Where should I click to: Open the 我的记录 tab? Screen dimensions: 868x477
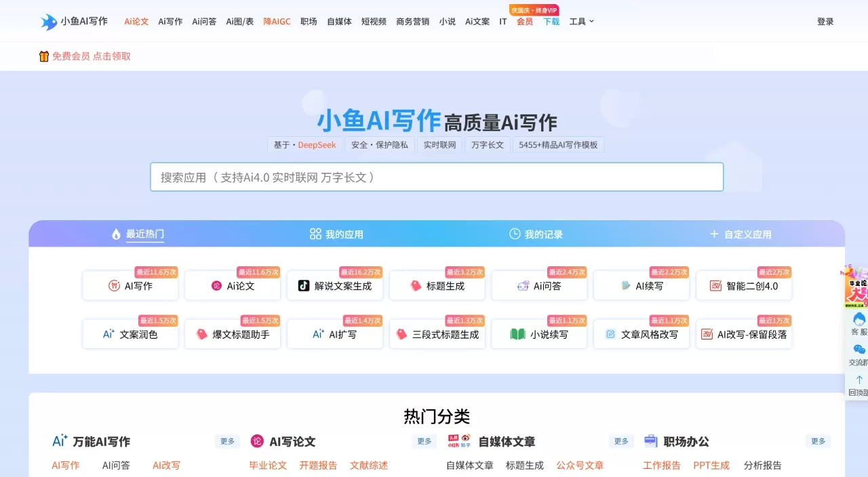click(536, 234)
